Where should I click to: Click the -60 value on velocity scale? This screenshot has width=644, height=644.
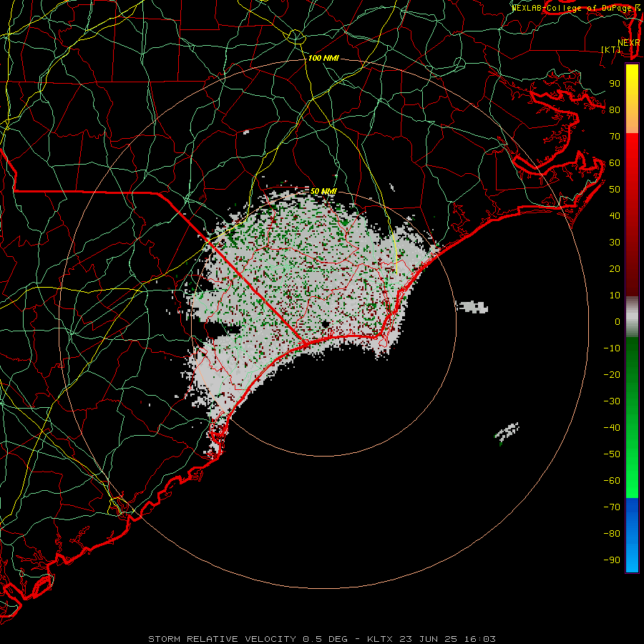[612, 481]
